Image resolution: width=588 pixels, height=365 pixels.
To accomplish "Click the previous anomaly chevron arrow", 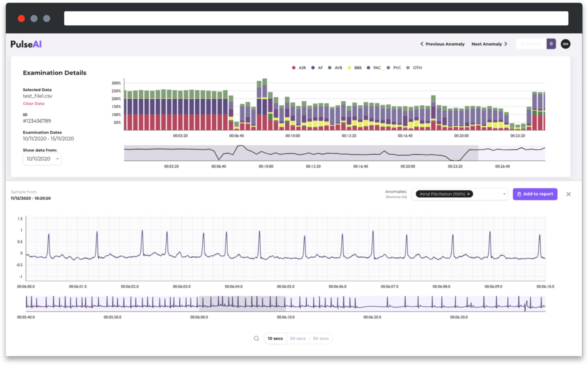I will pos(422,44).
